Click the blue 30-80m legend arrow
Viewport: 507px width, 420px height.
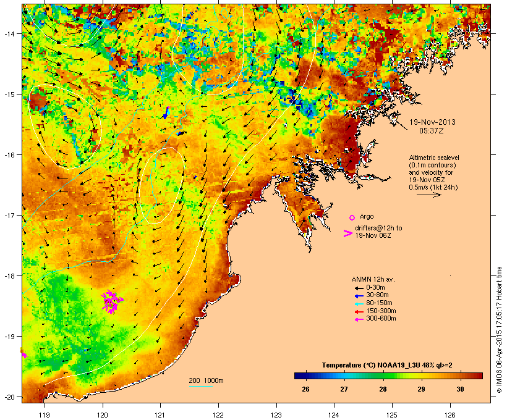click(x=359, y=296)
